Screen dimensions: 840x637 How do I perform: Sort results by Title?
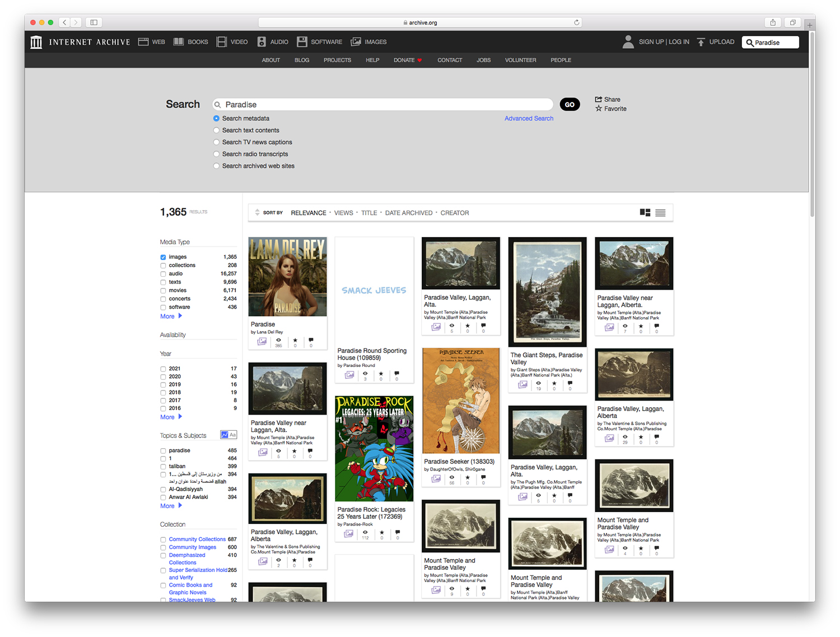[369, 213]
